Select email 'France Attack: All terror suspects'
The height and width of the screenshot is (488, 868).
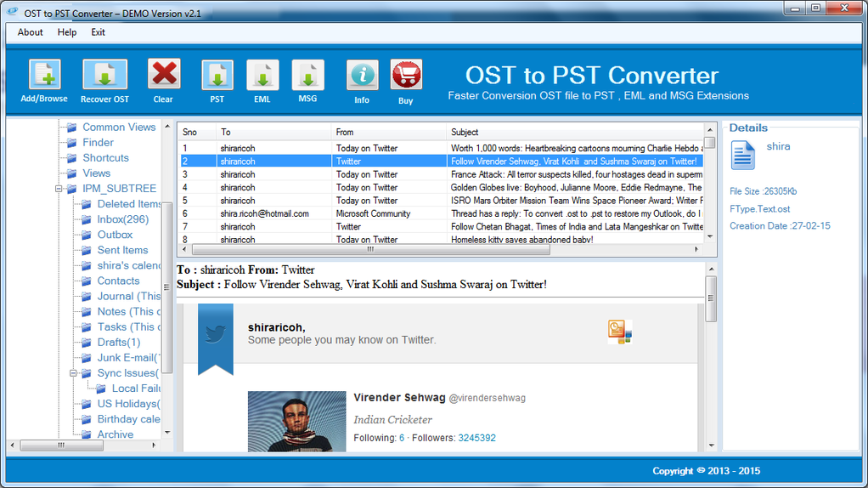tap(441, 174)
